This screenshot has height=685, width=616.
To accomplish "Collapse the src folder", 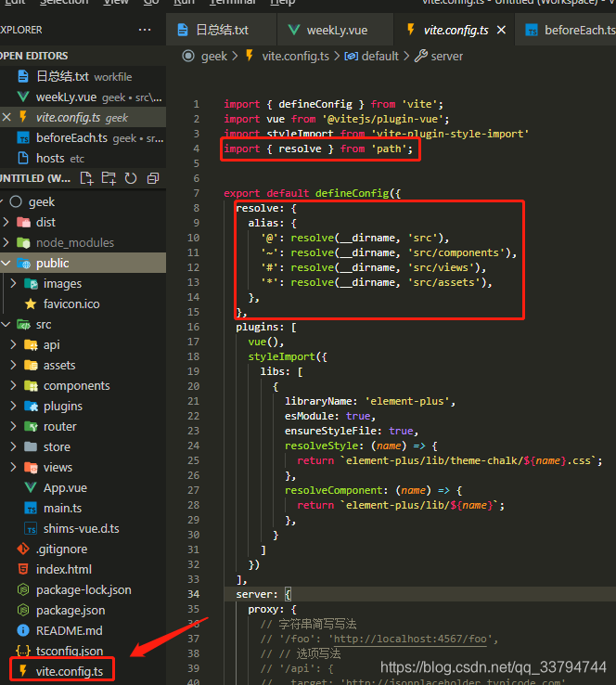I will click(83, 325).
